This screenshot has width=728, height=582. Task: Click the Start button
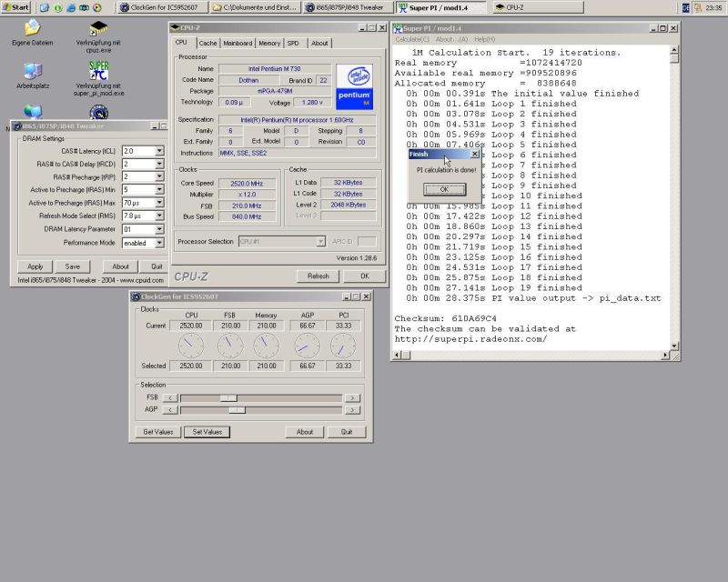click(x=15, y=7)
